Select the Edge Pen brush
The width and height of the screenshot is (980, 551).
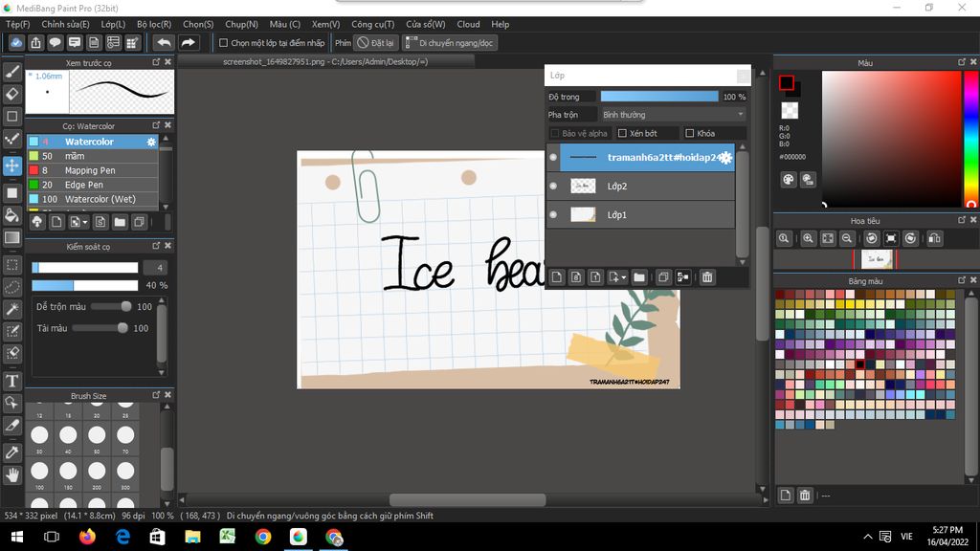pyautogui.click(x=93, y=185)
